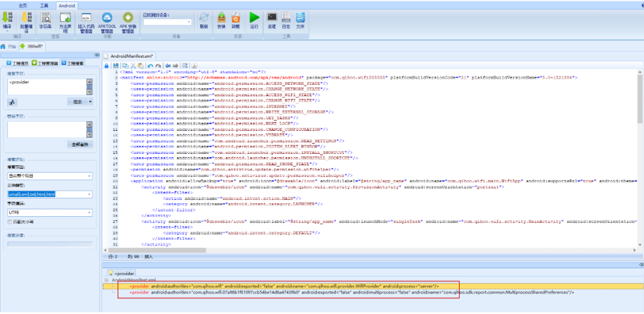Toggle the 匹配大小写 match case checkbox
Viewport: 644px width, 314px height.
[10, 222]
